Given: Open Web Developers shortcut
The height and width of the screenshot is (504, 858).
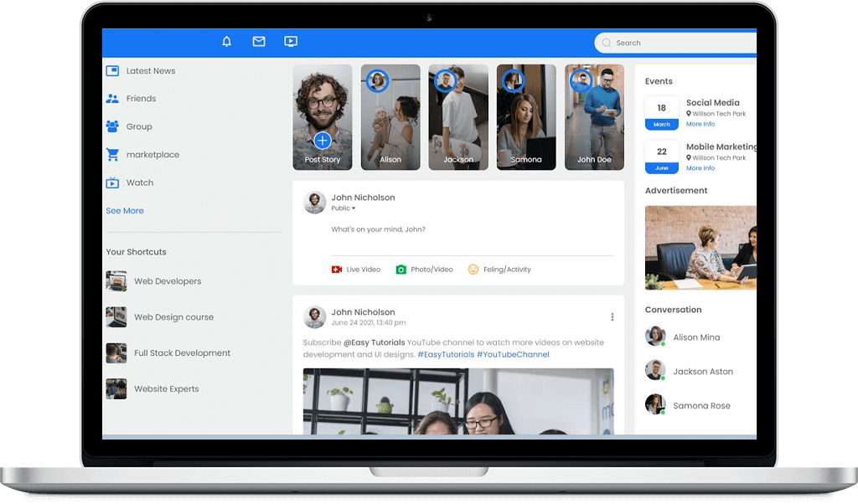Looking at the screenshot, I should [167, 281].
